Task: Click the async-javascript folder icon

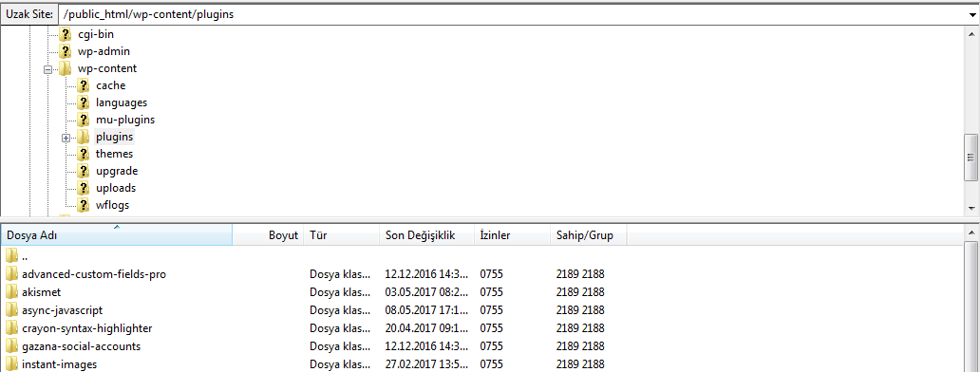Action: (12, 309)
